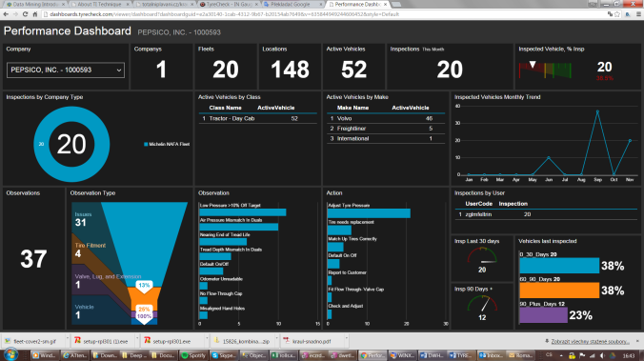Open Spotify from the taskbar
Screen dimensions: 644x361
(x=193, y=355)
